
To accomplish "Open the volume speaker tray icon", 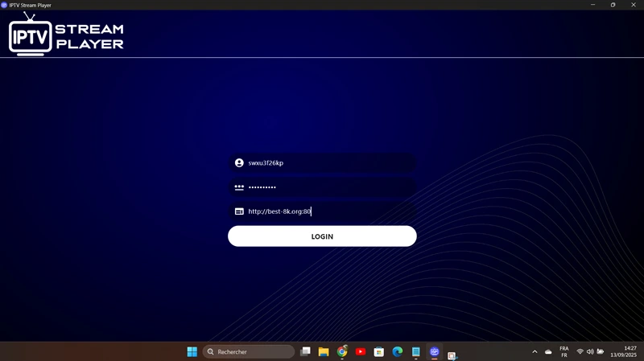I will click(590, 351).
